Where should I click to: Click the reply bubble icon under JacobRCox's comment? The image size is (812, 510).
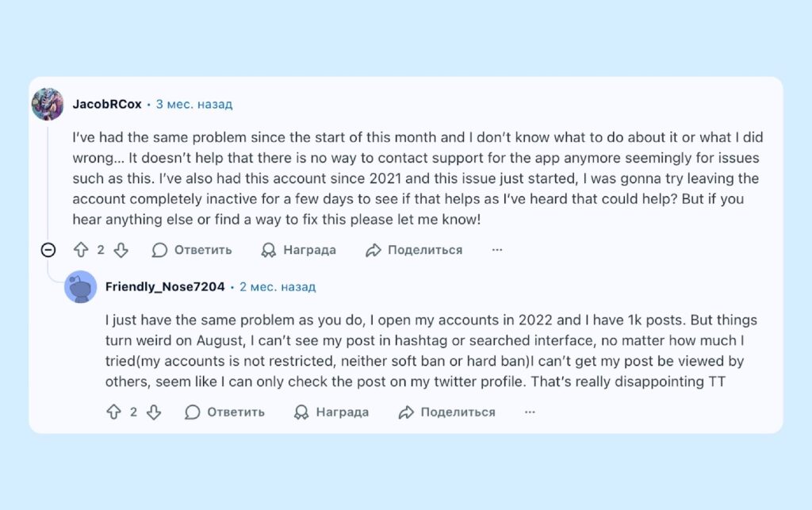pos(159,250)
